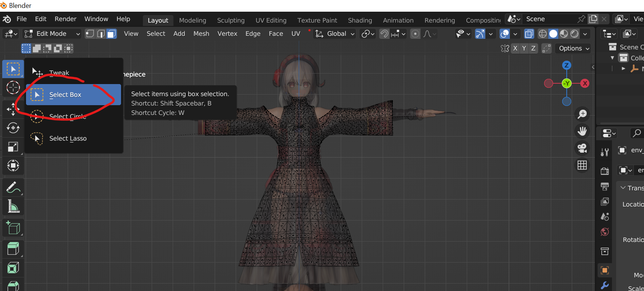Enable edge select mode
This screenshot has width=644, height=291.
[101, 34]
